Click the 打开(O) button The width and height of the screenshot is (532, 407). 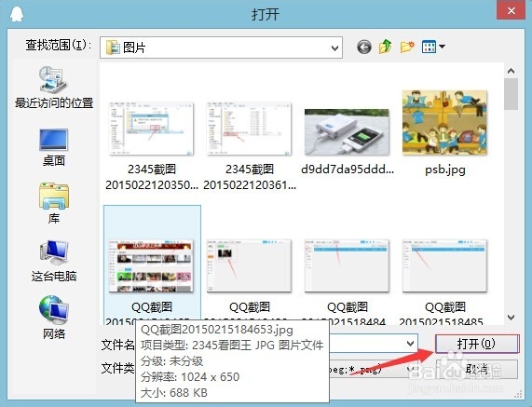point(477,344)
